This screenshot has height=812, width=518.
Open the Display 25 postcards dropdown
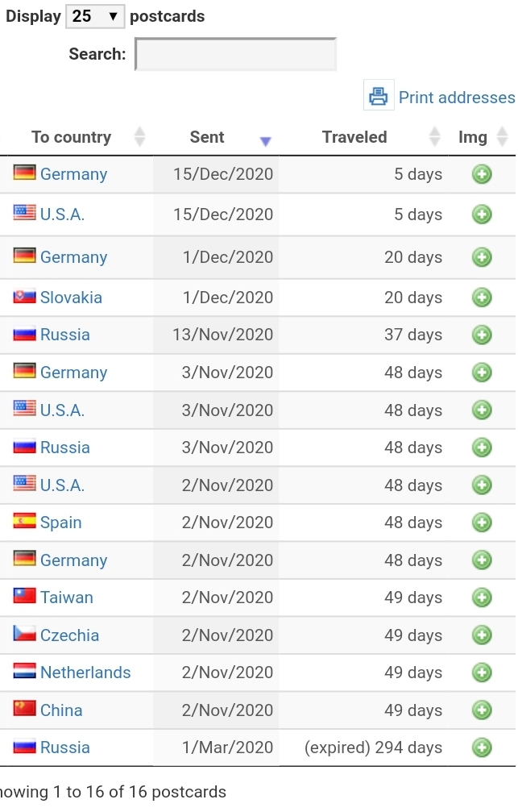tap(95, 16)
